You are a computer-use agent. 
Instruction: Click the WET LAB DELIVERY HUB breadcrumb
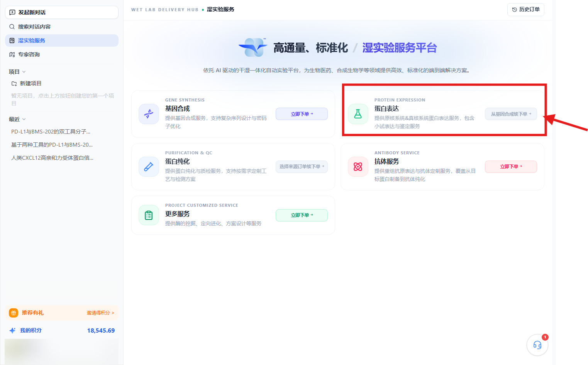[165, 10]
